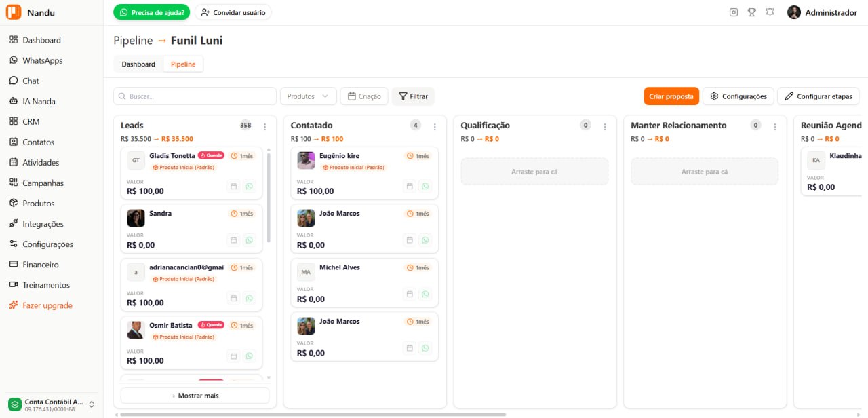Click the Nandu logo icon
Viewport: 868px width, 418px height.
[14, 12]
